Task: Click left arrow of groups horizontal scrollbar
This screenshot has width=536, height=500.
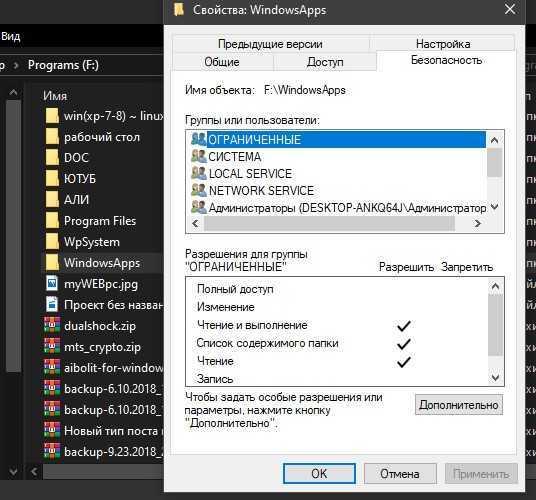Action: click(x=195, y=224)
